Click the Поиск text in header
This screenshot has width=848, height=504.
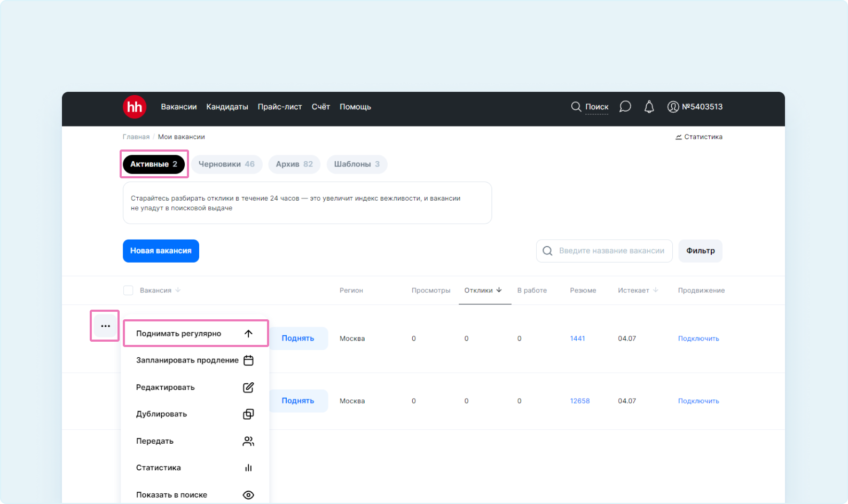pos(596,107)
